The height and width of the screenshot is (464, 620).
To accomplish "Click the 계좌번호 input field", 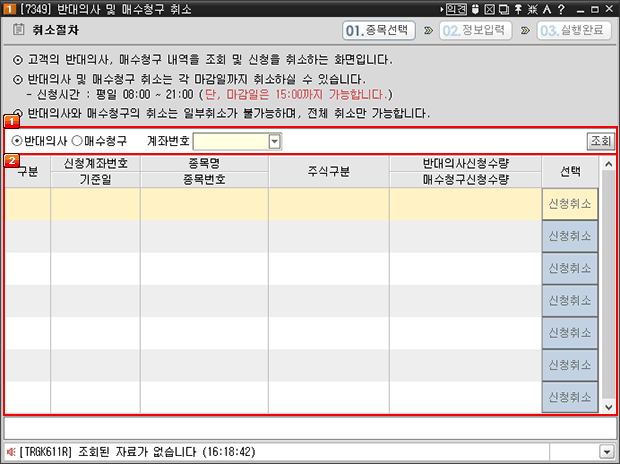I will (x=230, y=142).
